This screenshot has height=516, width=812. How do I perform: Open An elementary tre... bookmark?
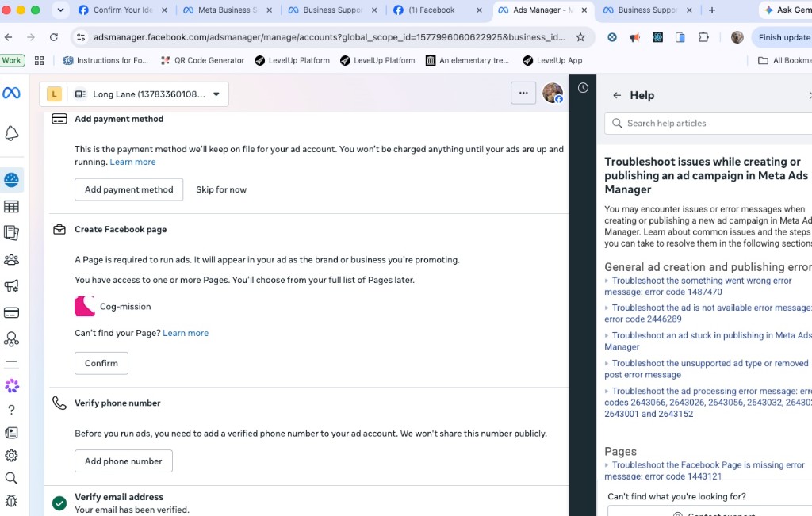click(467, 60)
